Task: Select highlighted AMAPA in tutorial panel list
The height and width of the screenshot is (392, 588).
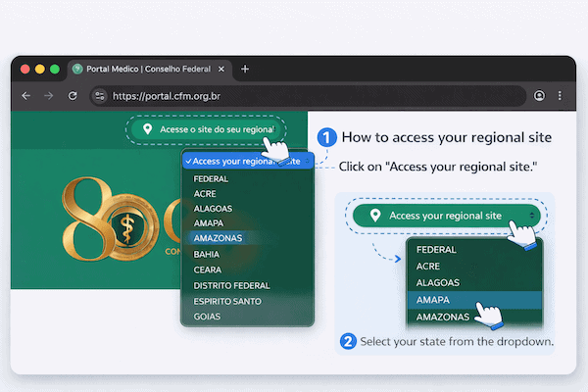Action: [474, 300]
